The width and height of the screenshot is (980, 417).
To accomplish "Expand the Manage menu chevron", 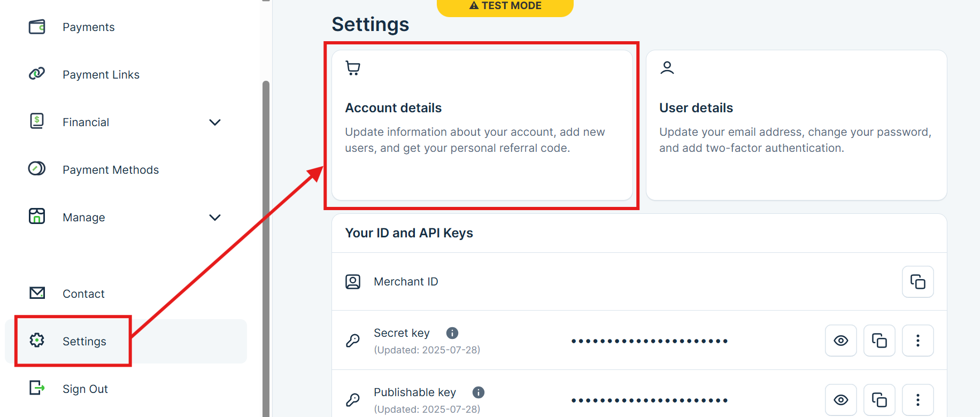I will tap(215, 218).
